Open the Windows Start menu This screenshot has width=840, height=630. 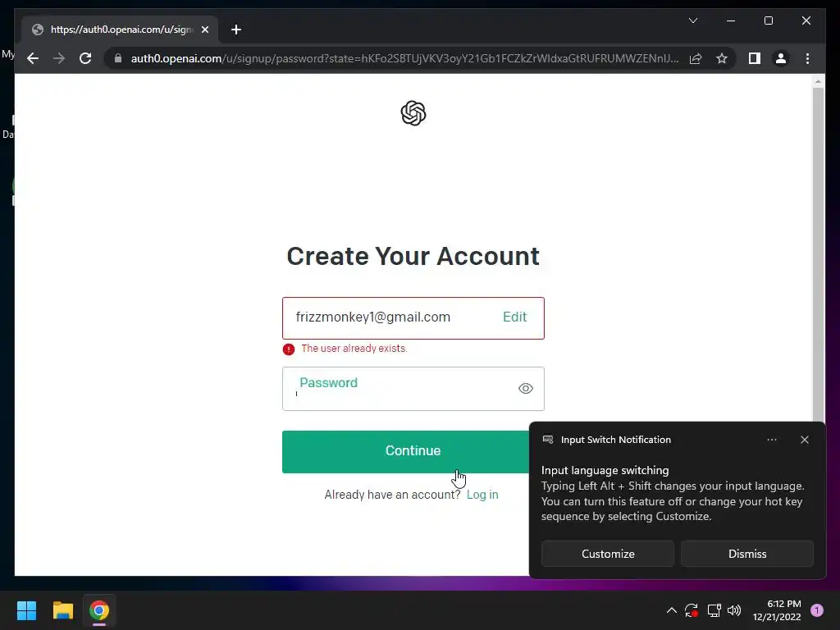click(x=26, y=610)
